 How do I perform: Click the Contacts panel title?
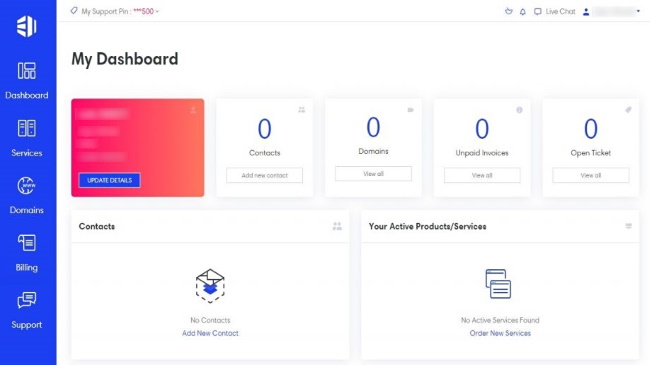[x=97, y=226]
